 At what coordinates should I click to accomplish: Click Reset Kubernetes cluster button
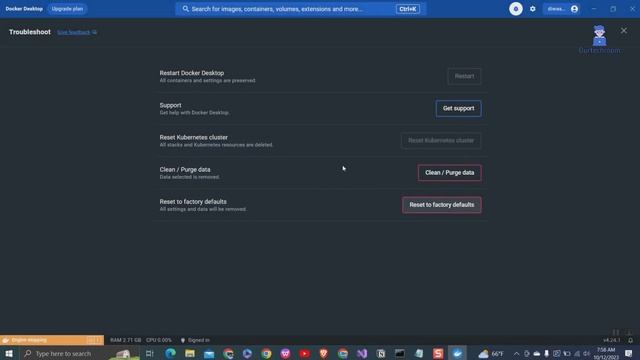441,140
